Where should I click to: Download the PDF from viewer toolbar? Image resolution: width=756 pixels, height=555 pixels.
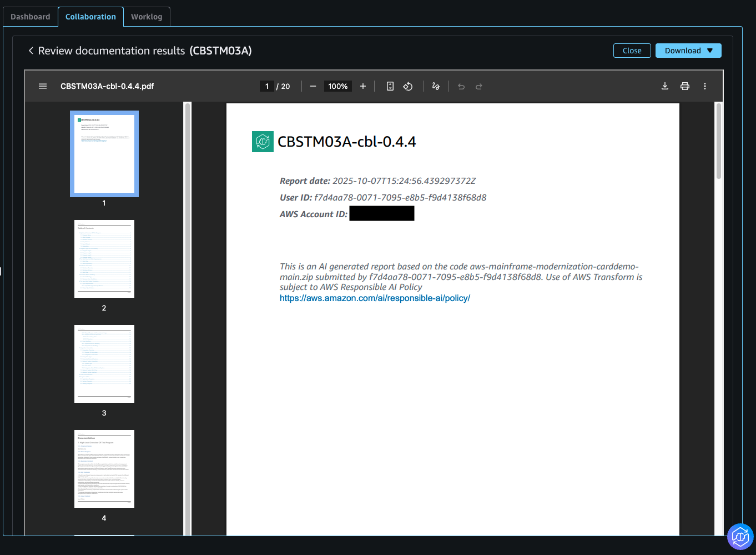tap(665, 86)
